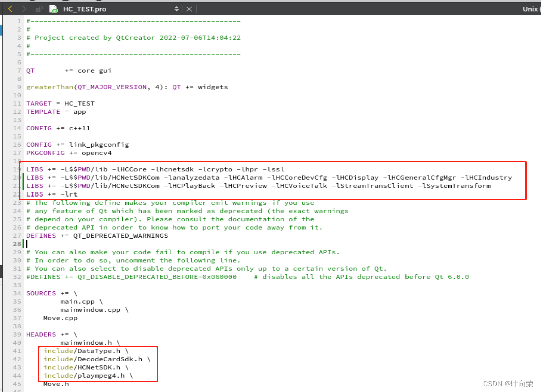
Task: Toggle the read-only lock icon
Action: (x=38, y=8)
